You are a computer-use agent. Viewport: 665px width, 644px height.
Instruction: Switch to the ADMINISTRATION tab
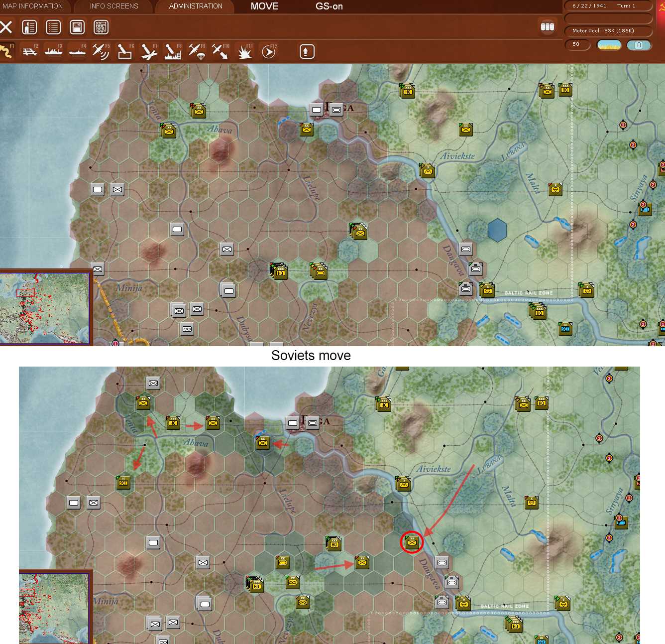point(196,6)
